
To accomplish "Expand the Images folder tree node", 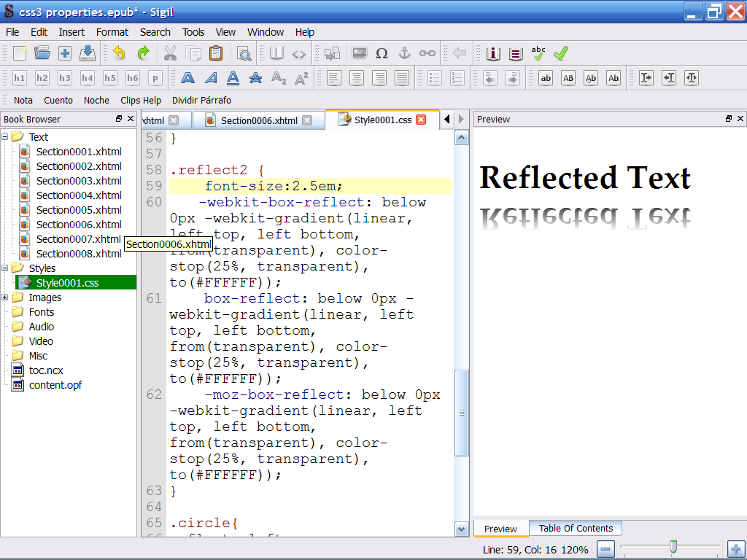I will (5, 297).
